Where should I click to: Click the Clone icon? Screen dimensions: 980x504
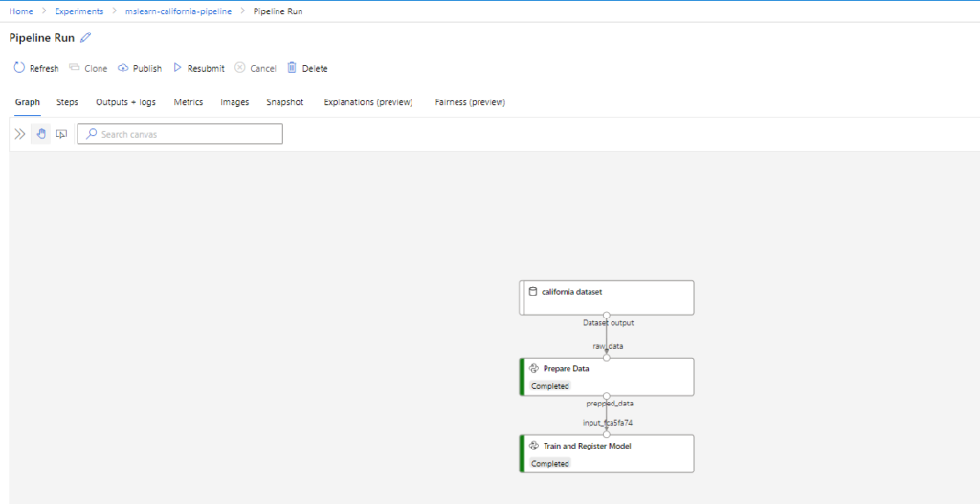pyautogui.click(x=75, y=68)
